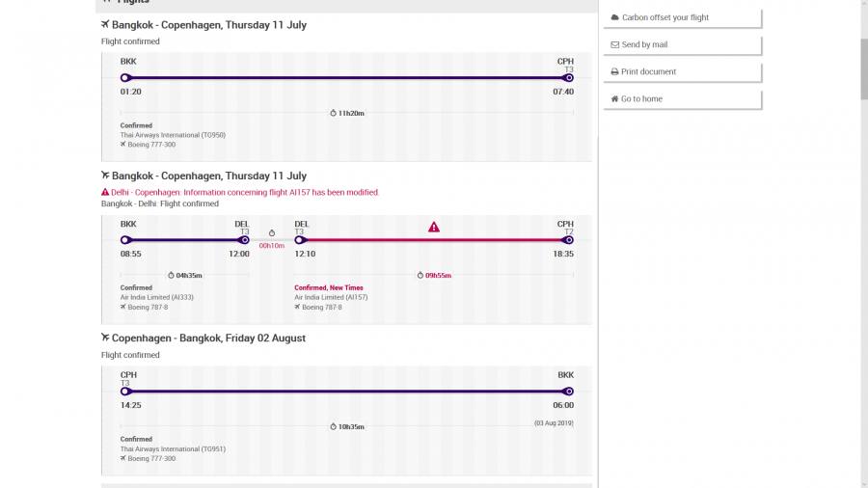Click the duration clock icon beside 11h20m
This screenshot has width=868, height=488.
(333, 113)
